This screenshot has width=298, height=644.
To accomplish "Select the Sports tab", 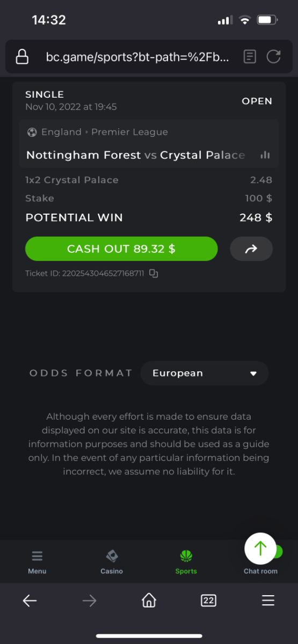I will coord(186,562).
